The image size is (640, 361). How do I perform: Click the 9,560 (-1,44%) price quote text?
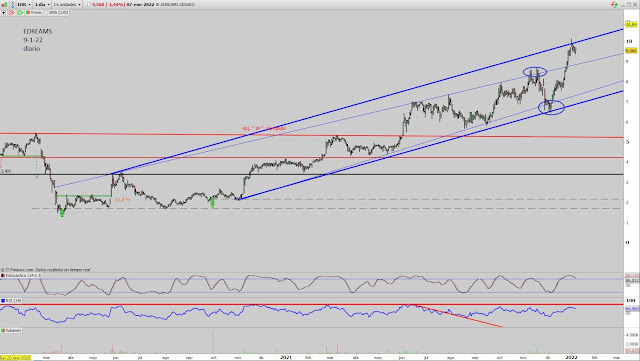108,4
